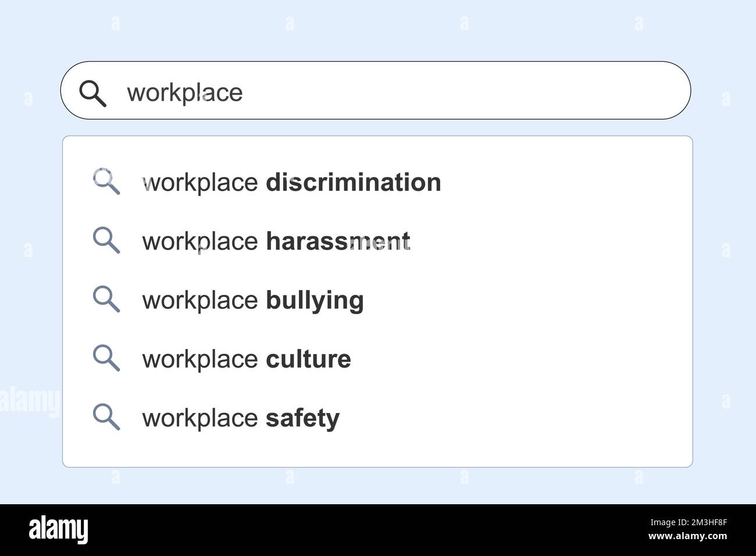The width and height of the screenshot is (756, 556).
Task: Click the bold word harassment
Action: 337,241
